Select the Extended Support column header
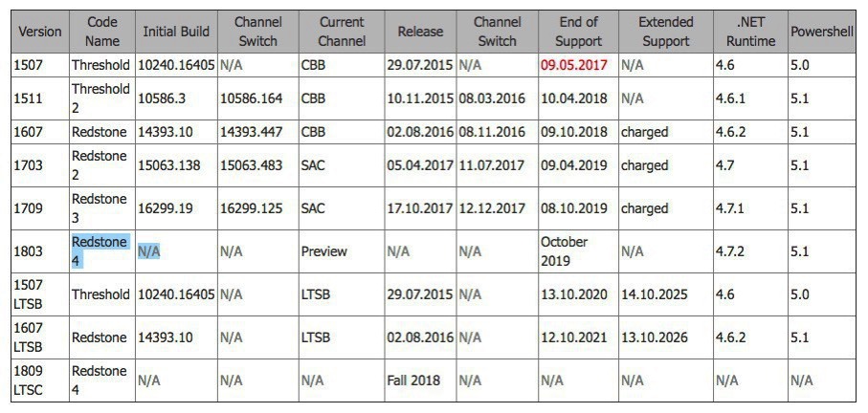868x413 pixels. 664,32
